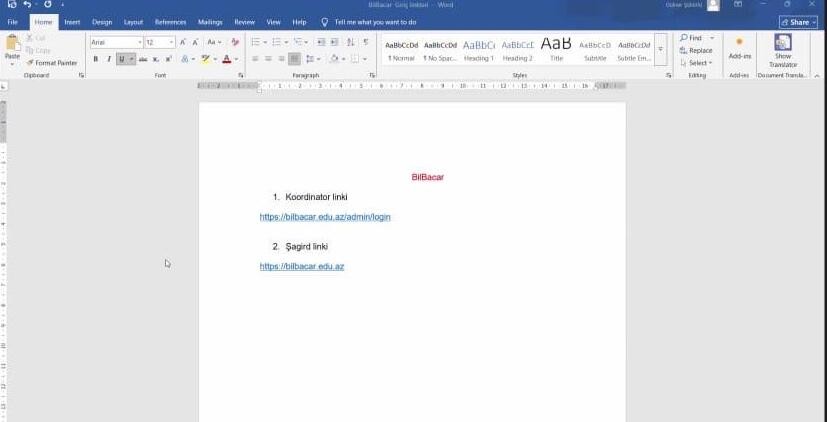Click the Sort paragraph icon

[351, 42]
